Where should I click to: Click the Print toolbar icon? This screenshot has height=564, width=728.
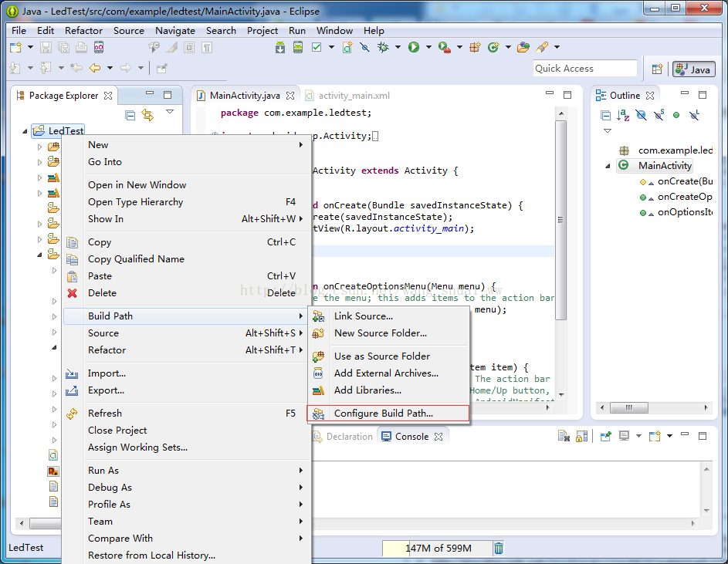click(81, 47)
